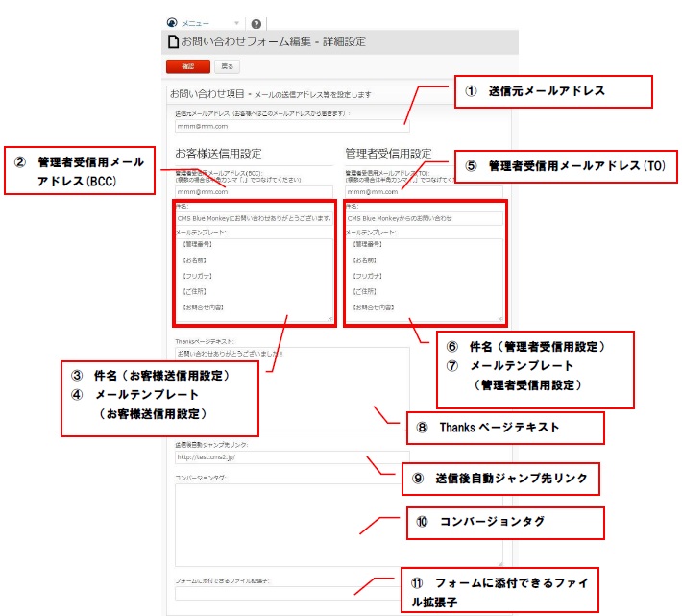Click the お問い合わせフォーム編集 - 詳細設定 title
The height and width of the screenshot is (616, 682).
[273, 41]
